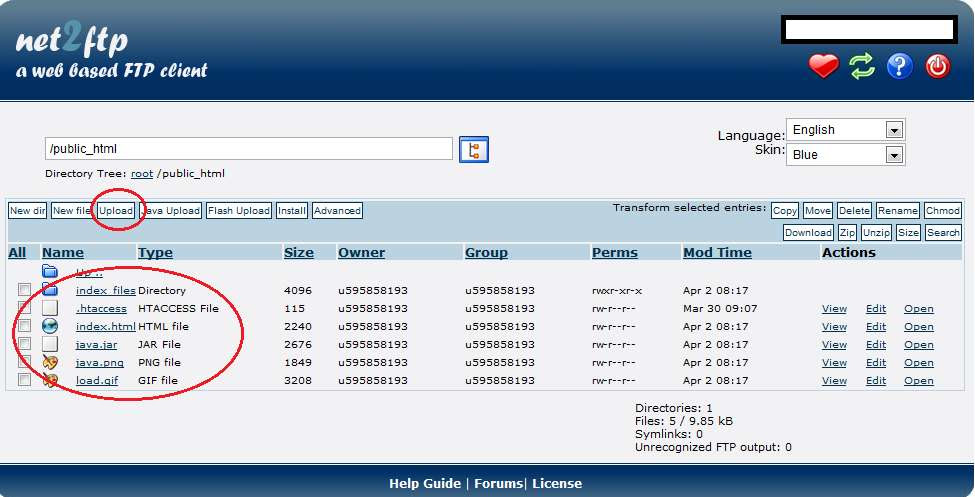Sort the list by Group column
Screen dimensions: 975x497
coord(486,253)
